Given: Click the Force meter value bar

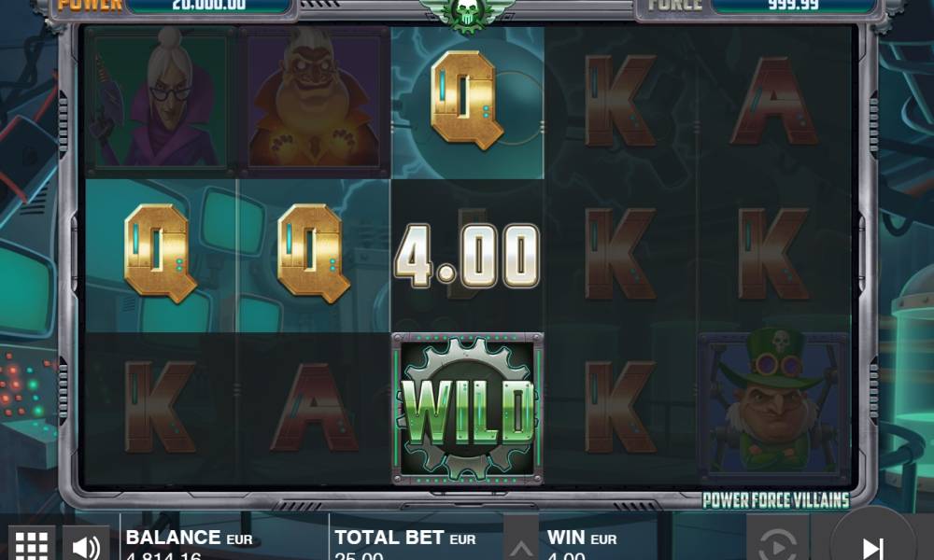Looking at the screenshot, I should 793,6.
